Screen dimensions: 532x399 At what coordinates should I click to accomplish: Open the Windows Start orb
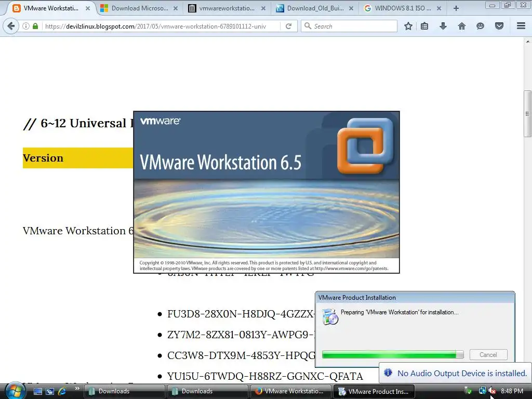tap(15, 391)
